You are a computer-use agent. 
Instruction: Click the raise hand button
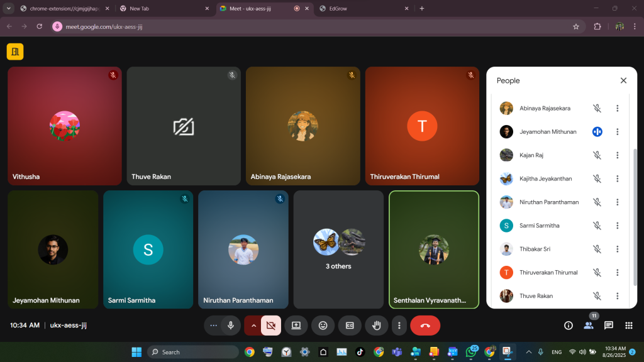(377, 326)
